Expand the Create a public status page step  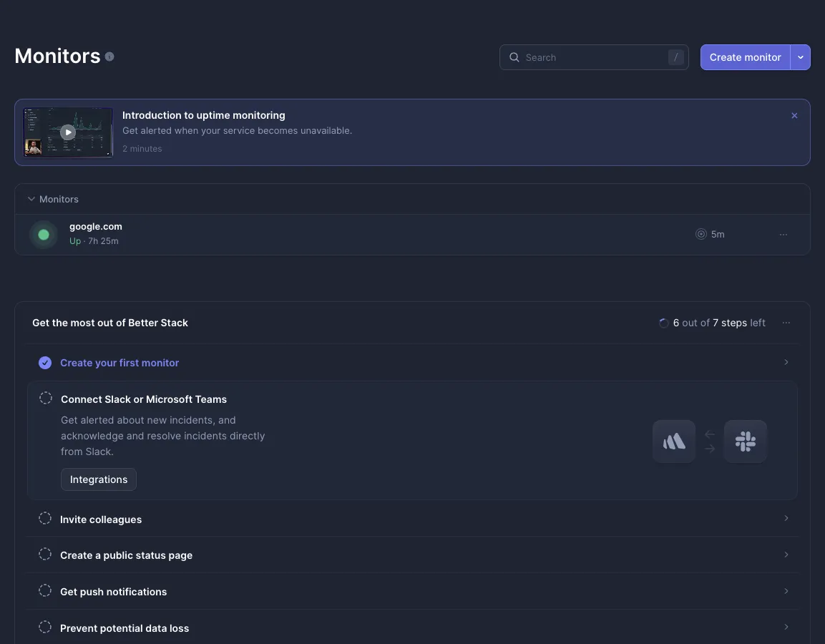(412, 555)
